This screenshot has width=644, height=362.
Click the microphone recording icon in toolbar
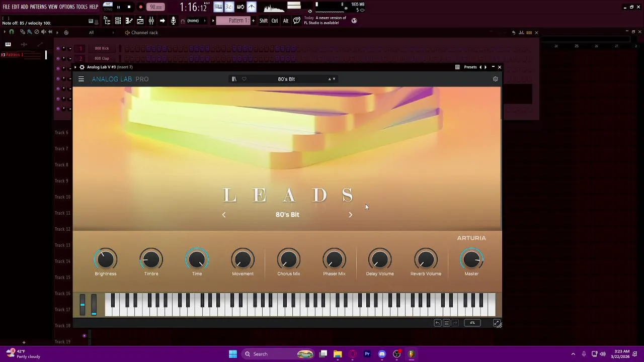173,21
